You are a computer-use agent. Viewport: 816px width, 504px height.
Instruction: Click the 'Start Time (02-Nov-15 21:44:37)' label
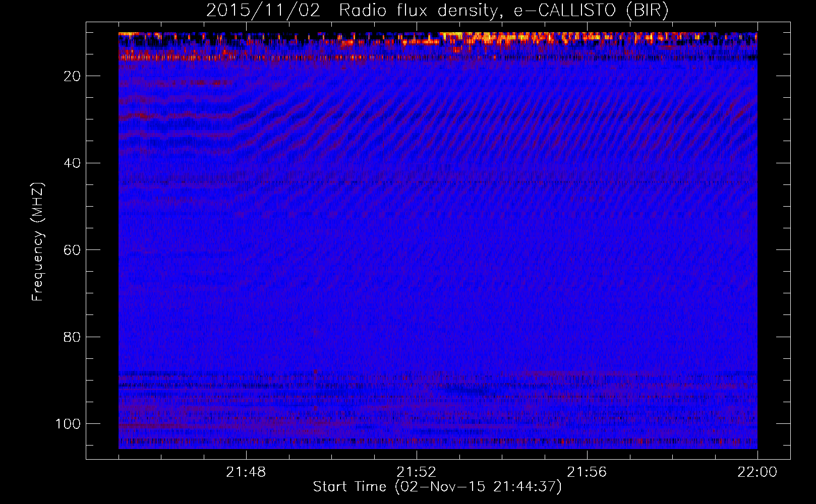click(x=437, y=487)
